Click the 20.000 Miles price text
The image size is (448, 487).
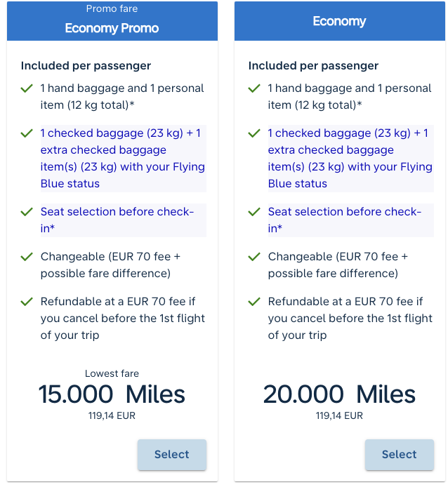coord(339,394)
